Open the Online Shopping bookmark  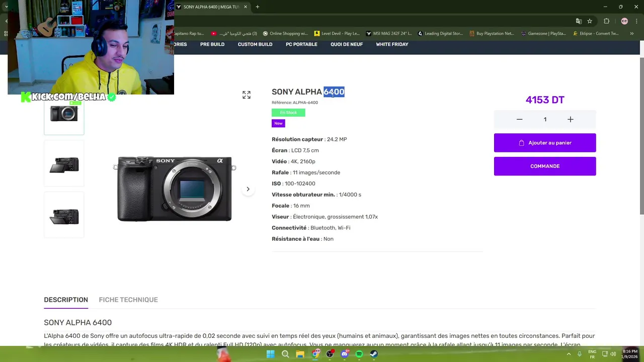click(x=285, y=34)
